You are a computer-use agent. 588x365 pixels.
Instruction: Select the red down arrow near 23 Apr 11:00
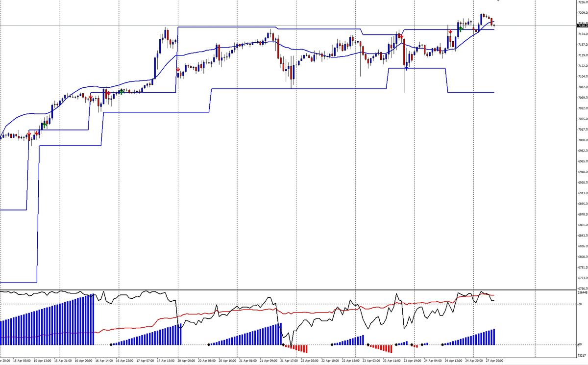pyautogui.click(x=400, y=36)
